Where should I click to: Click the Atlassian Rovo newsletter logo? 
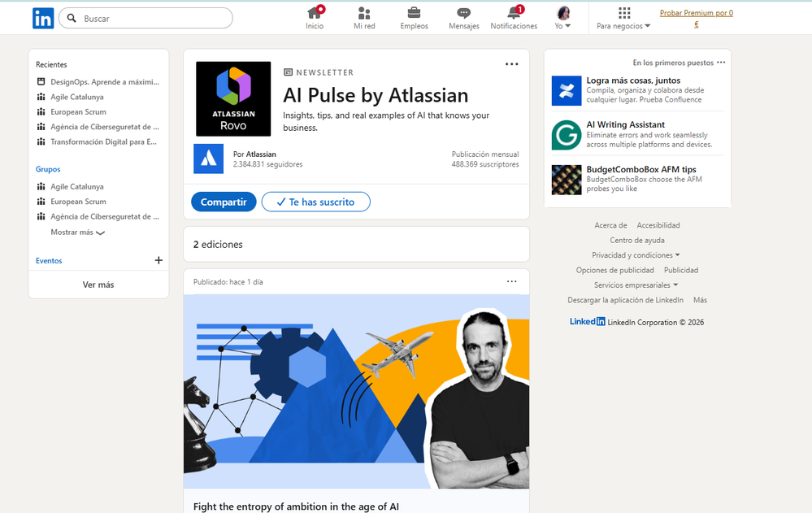tap(233, 98)
